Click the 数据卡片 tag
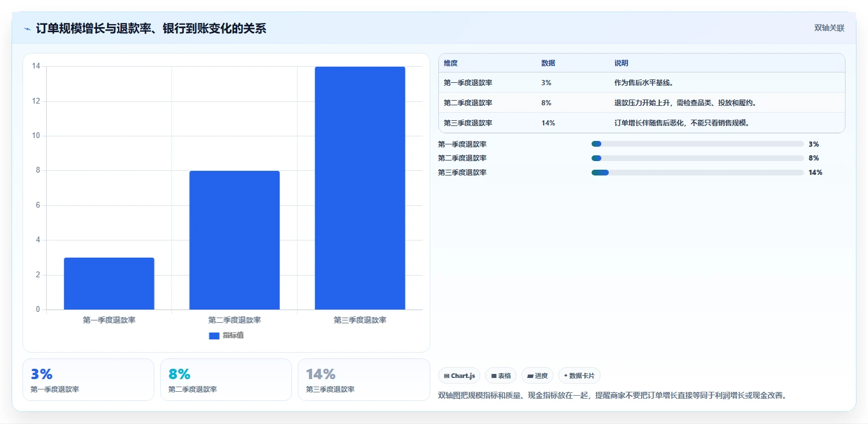 (x=579, y=376)
